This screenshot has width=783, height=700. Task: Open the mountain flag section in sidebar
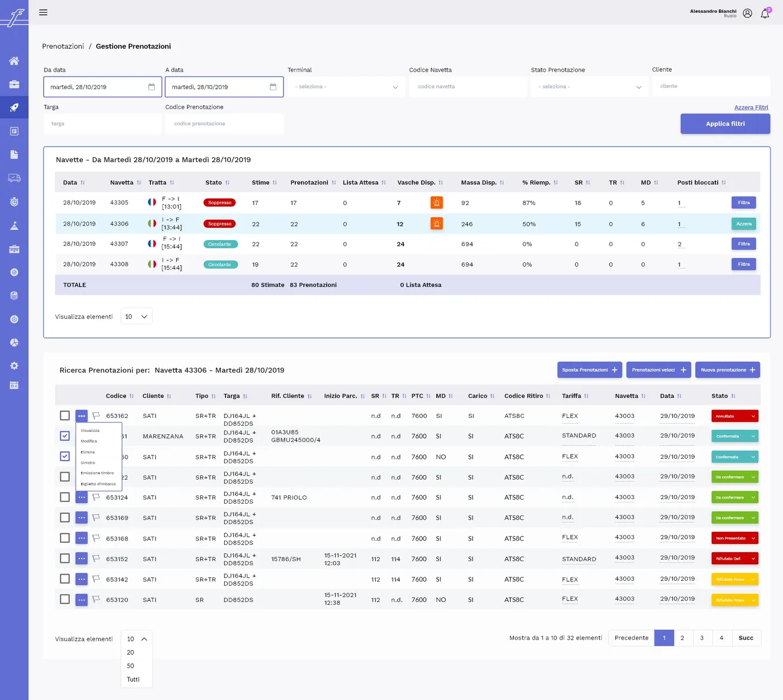click(14, 225)
